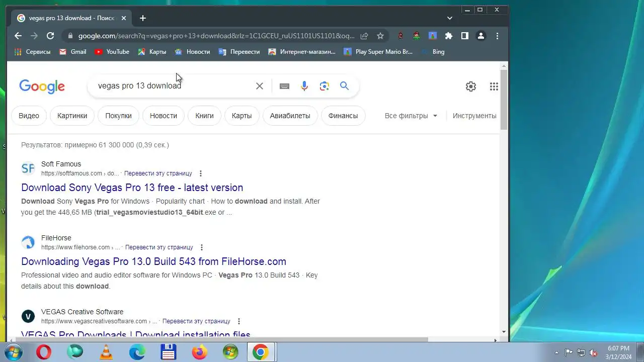Open more options for VEGAS Creative Software result
The height and width of the screenshot is (362, 644).
coord(239,321)
